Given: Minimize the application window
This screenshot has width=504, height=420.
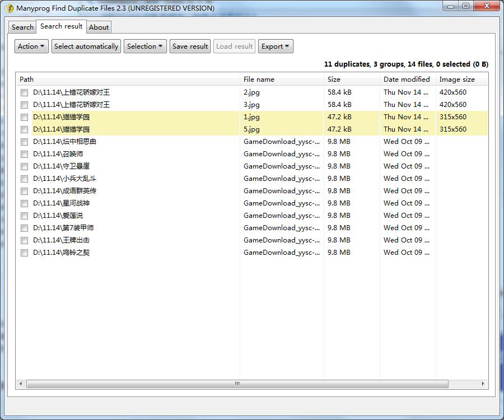Looking at the screenshot, I should pos(451,6).
